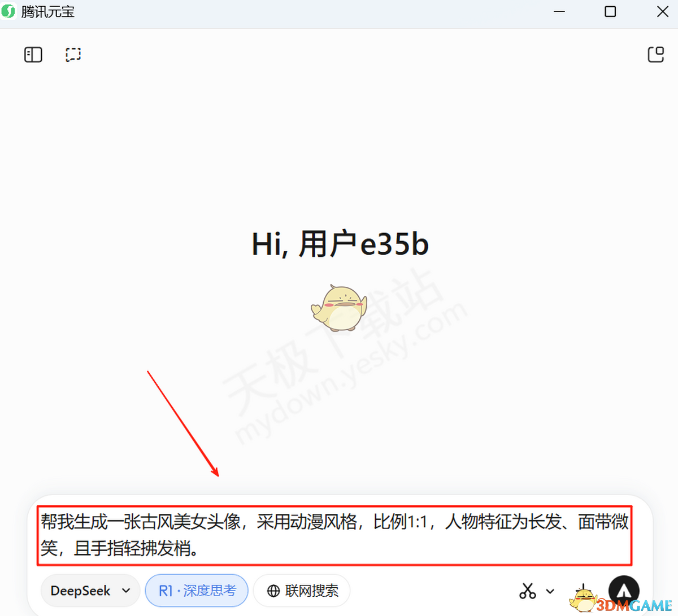Screen dimensions: 678x616
Task: Expand the chevron next to the scissors tool
Action: pos(550,591)
